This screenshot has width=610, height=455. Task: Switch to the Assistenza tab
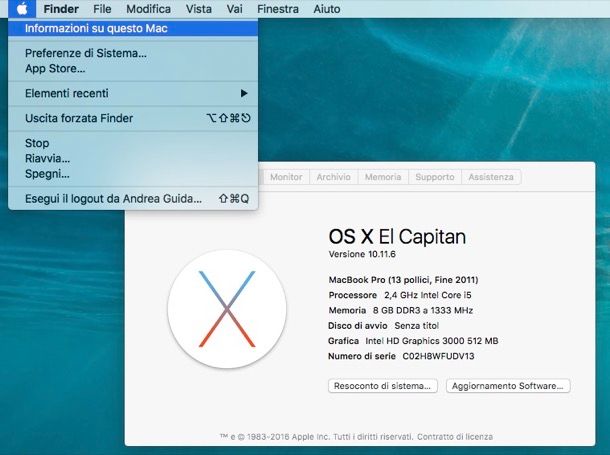[x=491, y=177]
